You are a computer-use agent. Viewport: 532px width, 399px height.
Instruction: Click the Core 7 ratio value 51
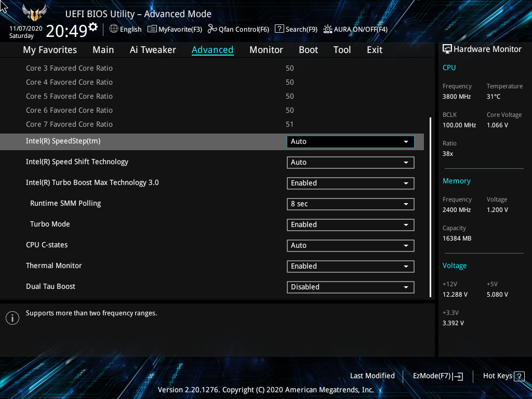point(289,125)
